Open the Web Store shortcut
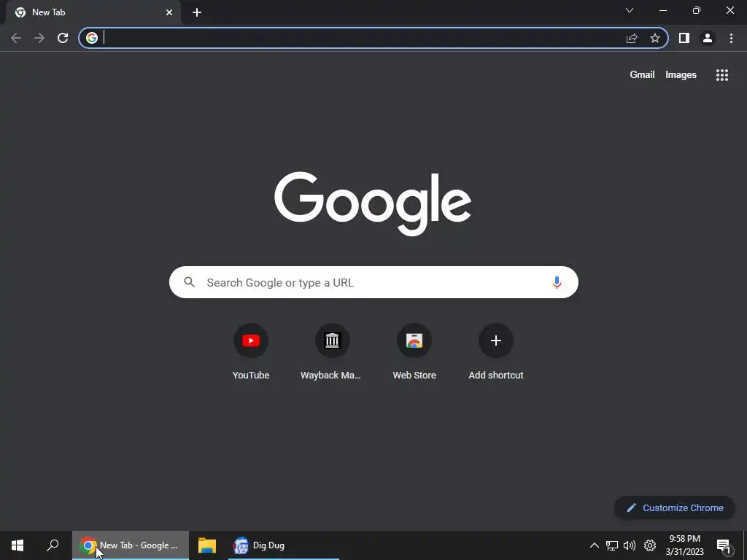Image resolution: width=747 pixels, height=560 pixels. [x=414, y=352]
